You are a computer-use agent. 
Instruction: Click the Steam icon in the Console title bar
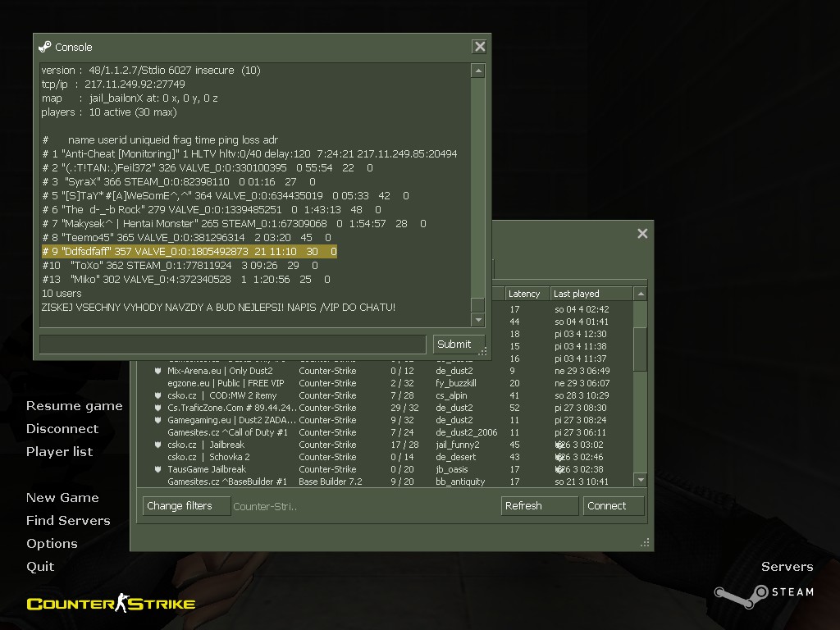click(45, 47)
